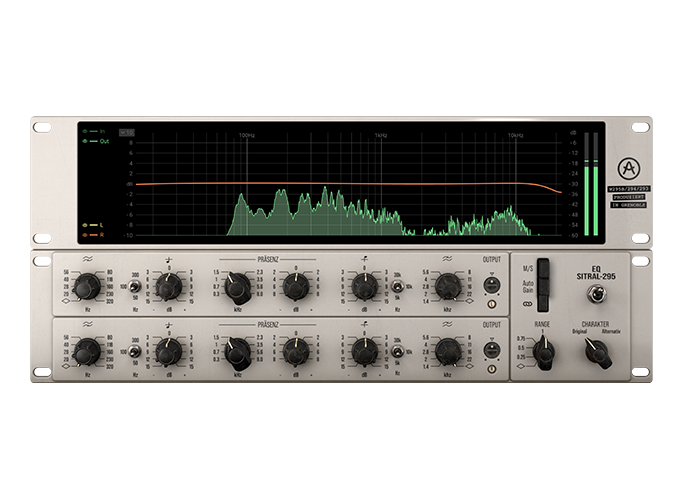683x500 pixels.
Task: Flip the upper low-shelf 300/100/50 Hz switch
Action: pos(134,287)
